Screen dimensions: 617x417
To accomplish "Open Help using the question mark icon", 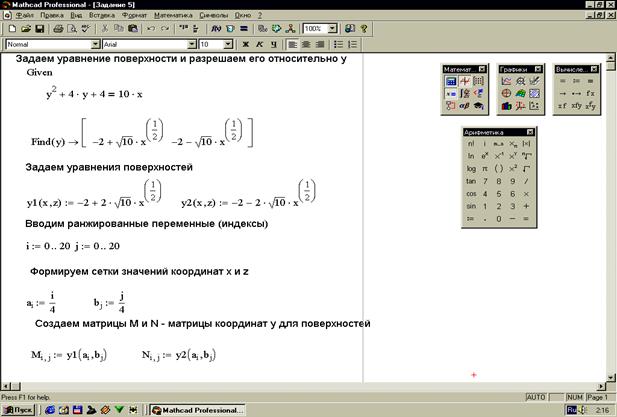I will (364, 29).
